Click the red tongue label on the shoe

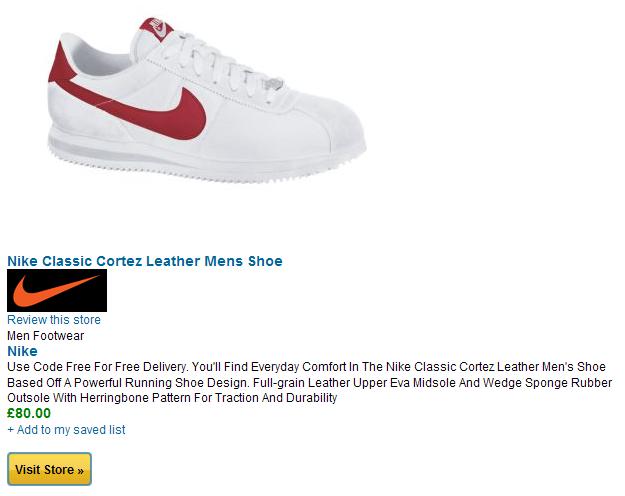[157, 29]
